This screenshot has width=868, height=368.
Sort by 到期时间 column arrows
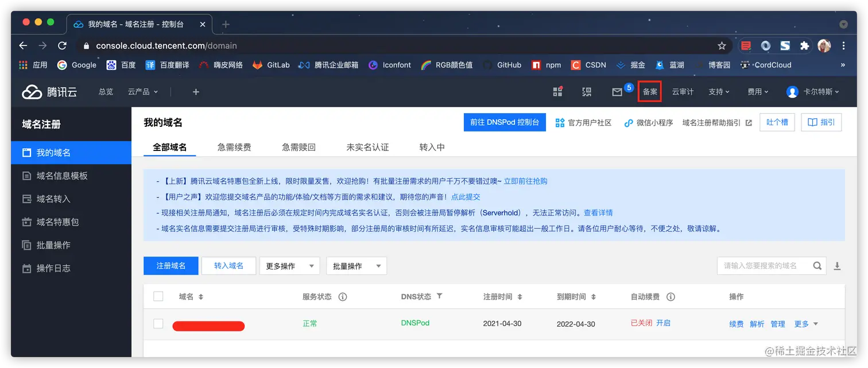coord(593,297)
